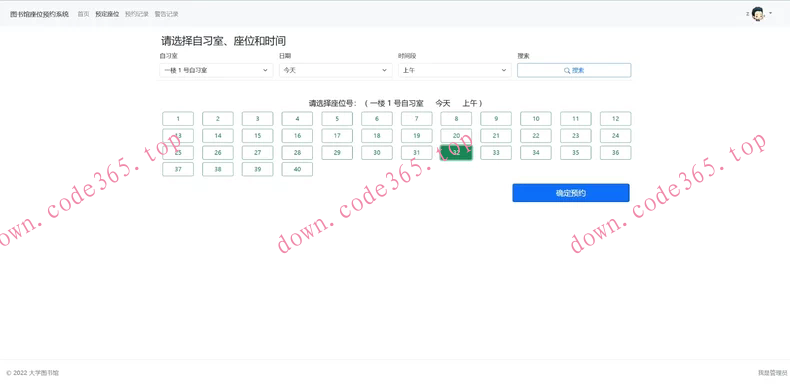Click seat button 39
This screenshot has width=790, height=386.
point(257,169)
